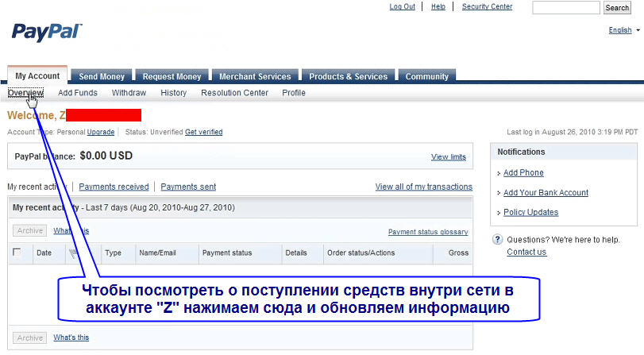
Task: Open the Help link at top
Action: coord(438,6)
